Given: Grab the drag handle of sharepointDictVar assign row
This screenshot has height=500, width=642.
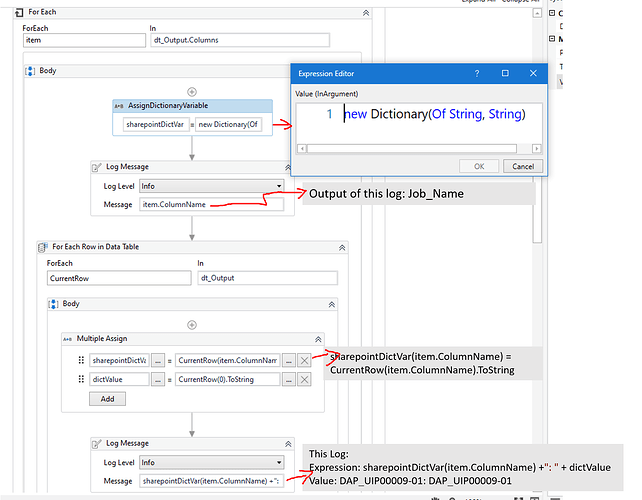Looking at the screenshot, I should [x=81, y=360].
